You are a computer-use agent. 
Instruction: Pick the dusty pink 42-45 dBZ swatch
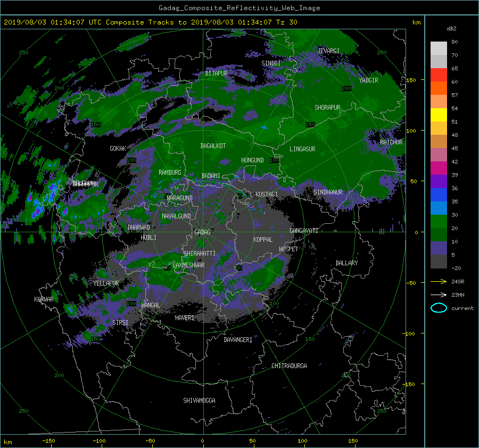(439, 154)
